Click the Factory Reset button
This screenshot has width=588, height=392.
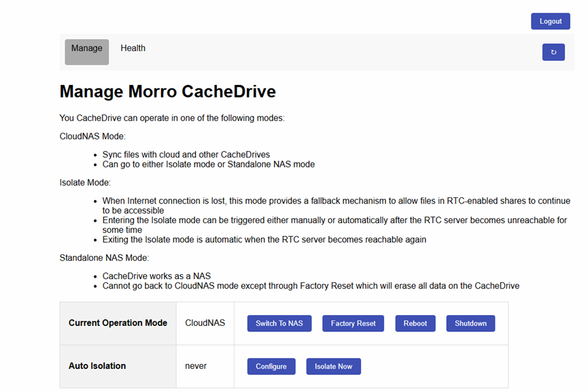click(x=353, y=323)
